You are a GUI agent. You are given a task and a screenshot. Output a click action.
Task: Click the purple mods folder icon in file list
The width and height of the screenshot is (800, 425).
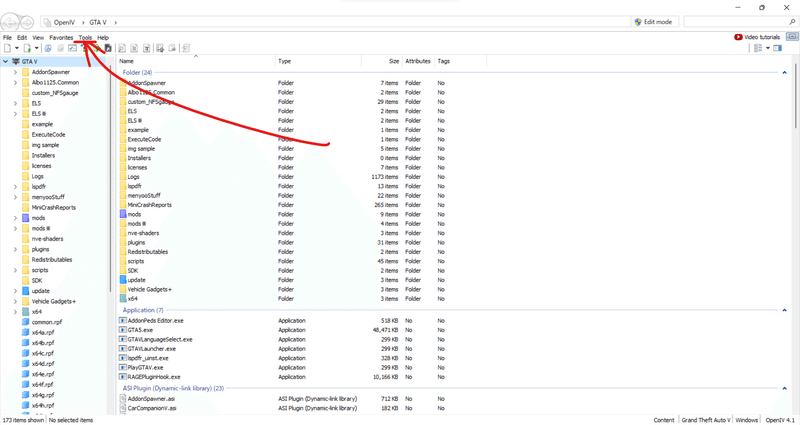122,214
